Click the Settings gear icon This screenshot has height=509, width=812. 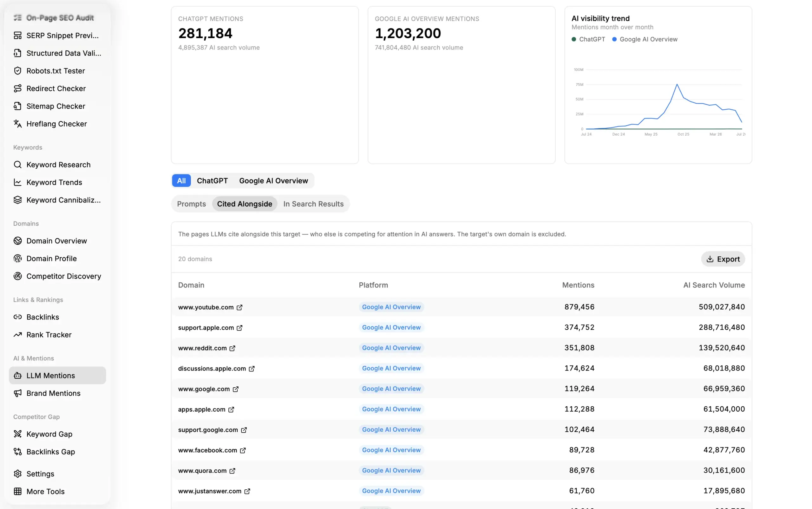coord(17,474)
